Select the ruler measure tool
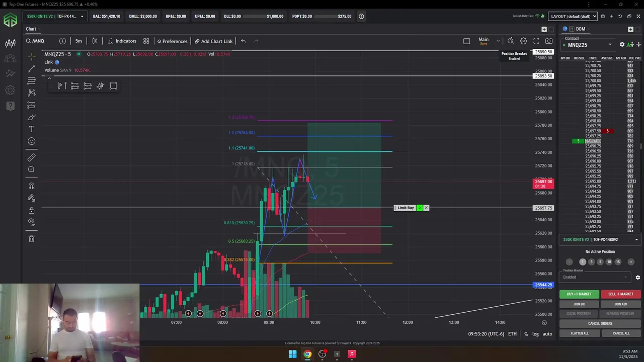This screenshot has width=644, height=362. (x=31, y=157)
